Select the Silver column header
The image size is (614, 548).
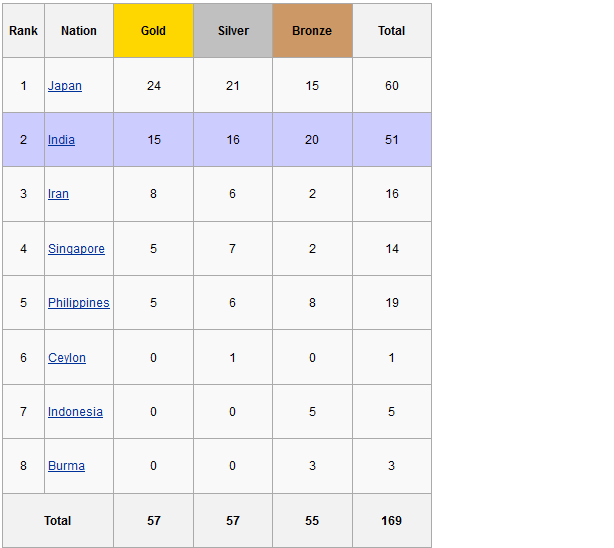coord(233,31)
